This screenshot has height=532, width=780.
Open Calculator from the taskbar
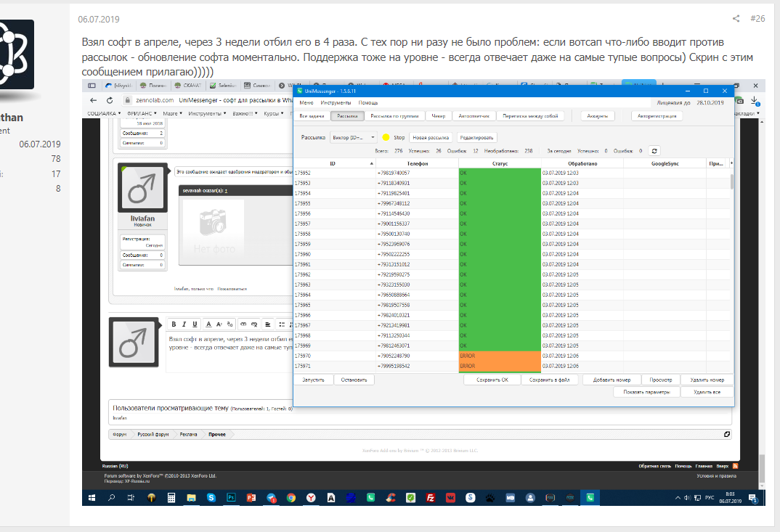(171, 497)
